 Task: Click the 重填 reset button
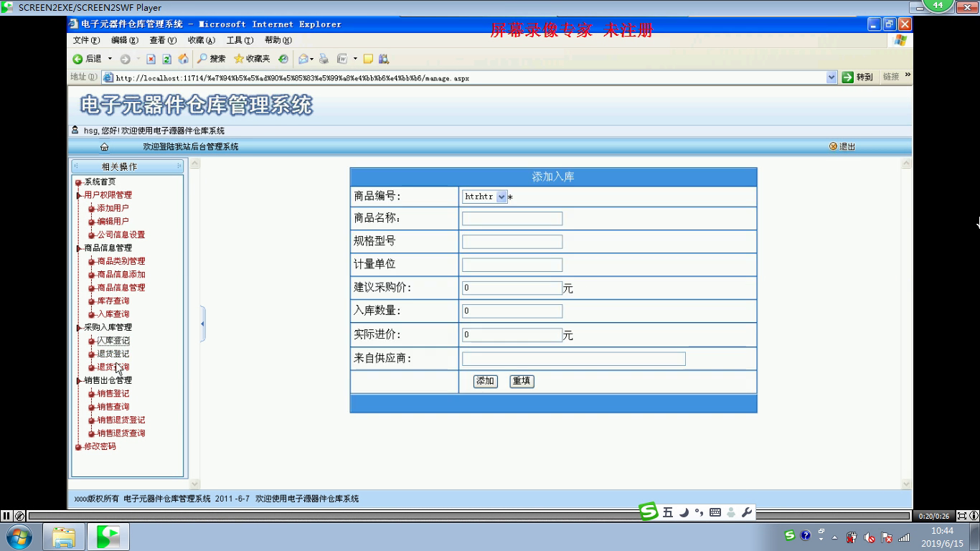coord(522,382)
